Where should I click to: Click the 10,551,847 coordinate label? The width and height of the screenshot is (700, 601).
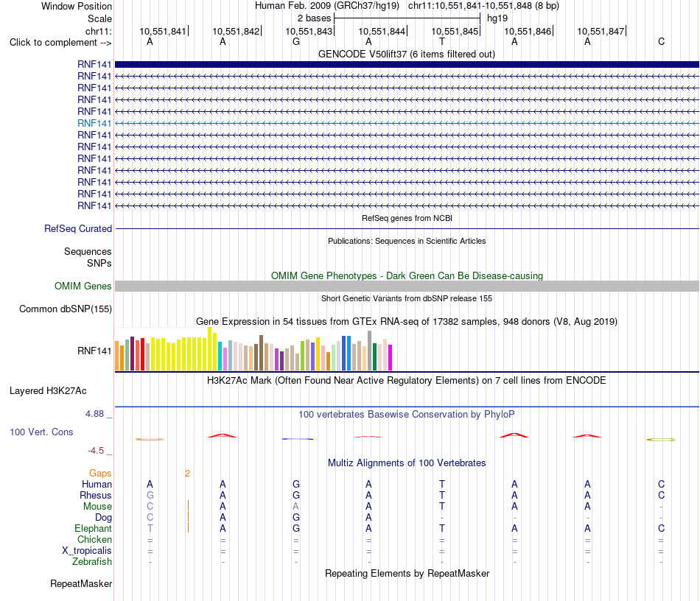(601, 31)
